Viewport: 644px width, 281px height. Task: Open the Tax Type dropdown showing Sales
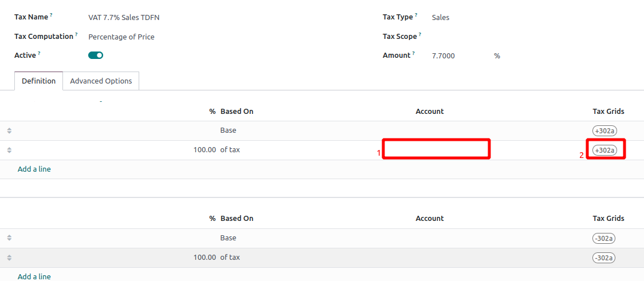coord(441,18)
